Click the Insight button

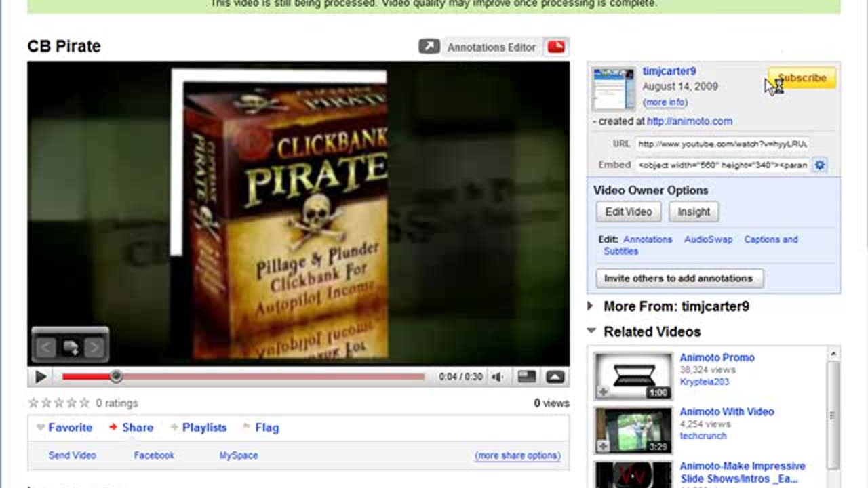pyautogui.click(x=694, y=211)
